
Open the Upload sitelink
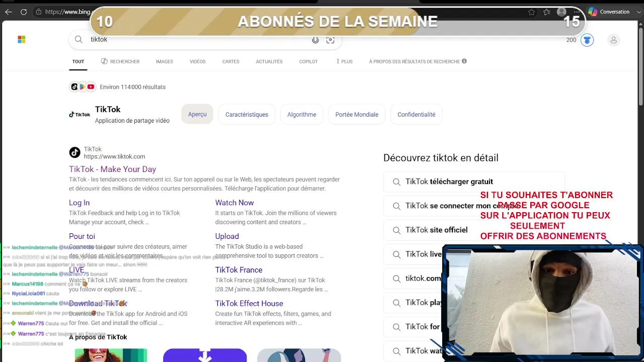(227, 236)
